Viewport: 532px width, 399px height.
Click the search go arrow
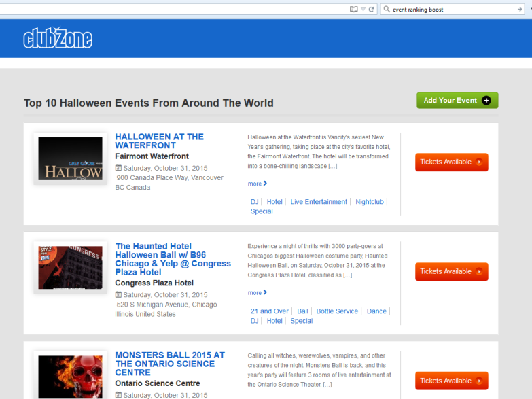pos(520,10)
